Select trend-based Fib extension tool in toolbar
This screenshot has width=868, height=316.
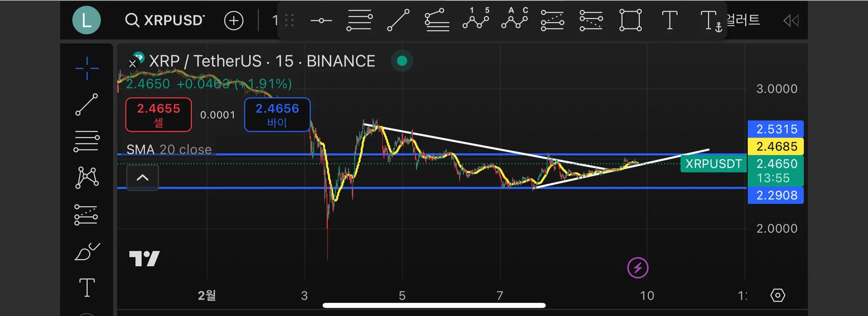[x=437, y=20]
